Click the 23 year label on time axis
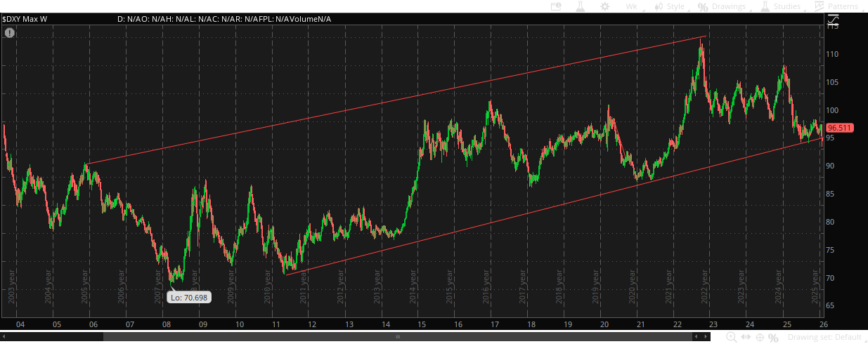Image resolution: width=868 pixels, height=344 pixels. (713, 324)
